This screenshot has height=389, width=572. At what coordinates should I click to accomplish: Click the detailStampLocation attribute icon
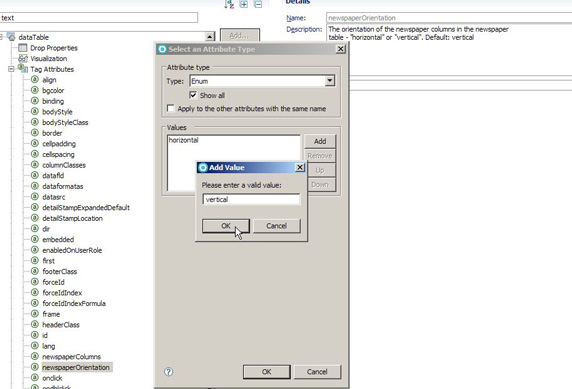(35, 218)
